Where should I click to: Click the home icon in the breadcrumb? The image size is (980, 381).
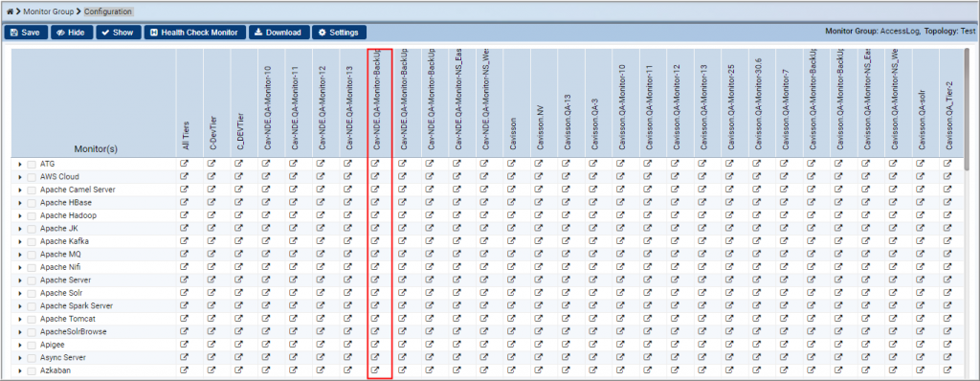[10, 11]
